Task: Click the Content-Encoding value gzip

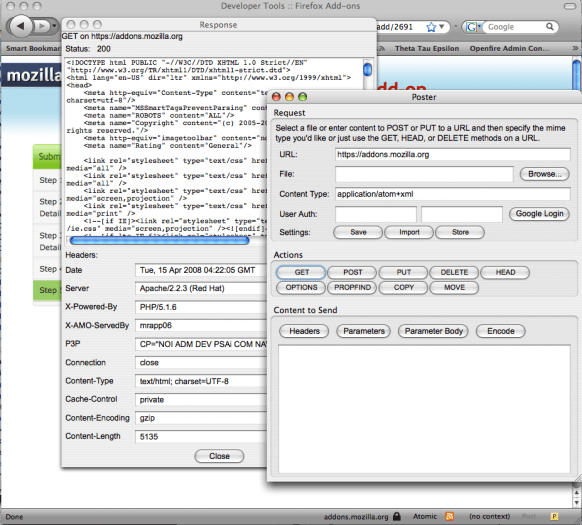Action: [x=201, y=418]
